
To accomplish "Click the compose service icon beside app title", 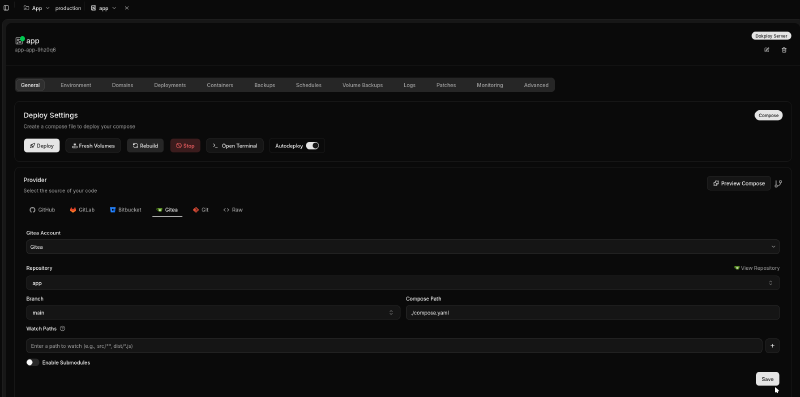I will (19, 41).
